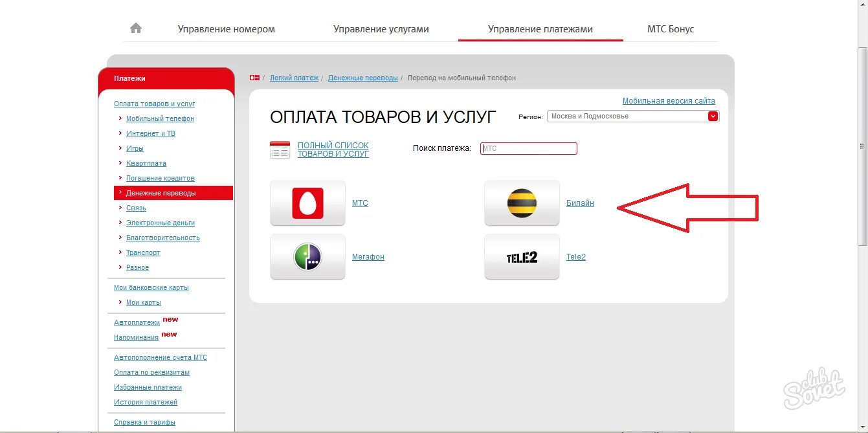
Task: Open the Москва и Подмосковье region combo box
Action: (x=633, y=117)
